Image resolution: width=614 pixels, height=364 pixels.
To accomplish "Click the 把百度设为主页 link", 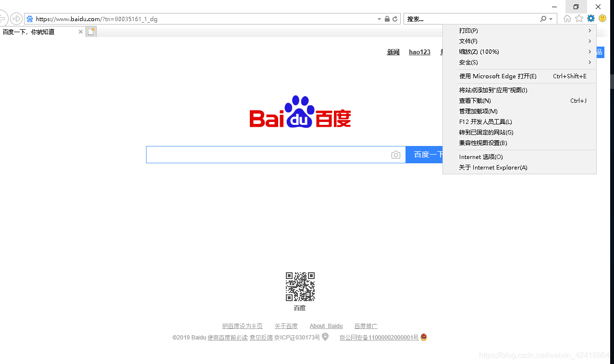I will pyautogui.click(x=242, y=326).
